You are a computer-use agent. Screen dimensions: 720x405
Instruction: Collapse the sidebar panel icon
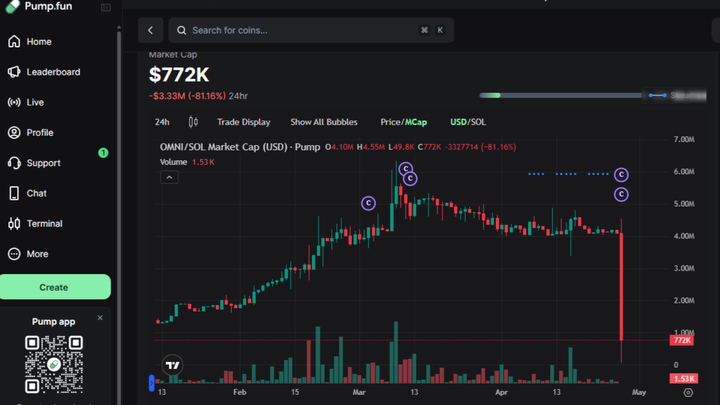(106, 8)
